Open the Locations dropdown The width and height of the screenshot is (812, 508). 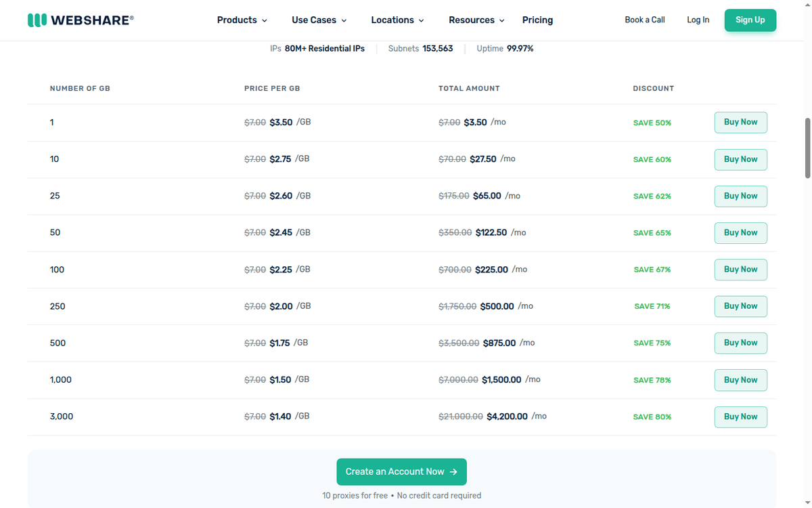click(397, 20)
